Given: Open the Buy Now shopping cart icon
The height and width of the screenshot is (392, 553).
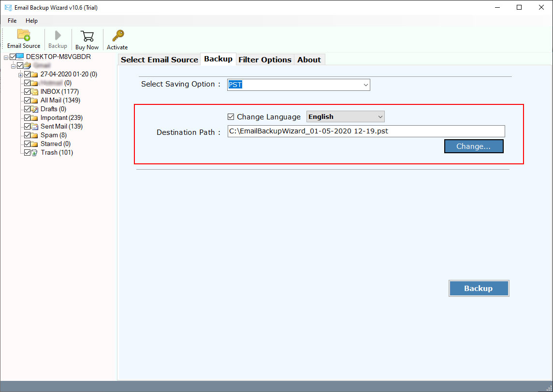Looking at the screenshot, I should 87,36.
